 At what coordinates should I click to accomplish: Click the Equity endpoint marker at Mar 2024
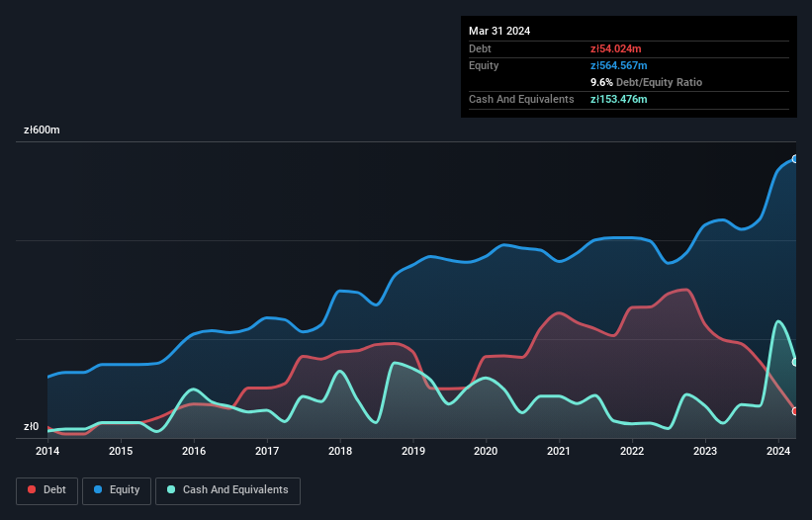coord(795,159)
